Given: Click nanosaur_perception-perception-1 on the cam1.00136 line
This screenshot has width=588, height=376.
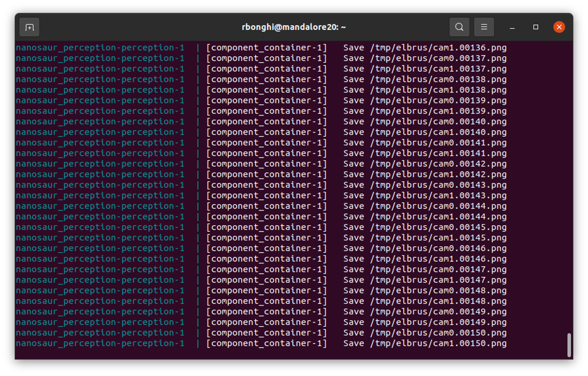Looking at the screenshot, I should click(100, 48).
